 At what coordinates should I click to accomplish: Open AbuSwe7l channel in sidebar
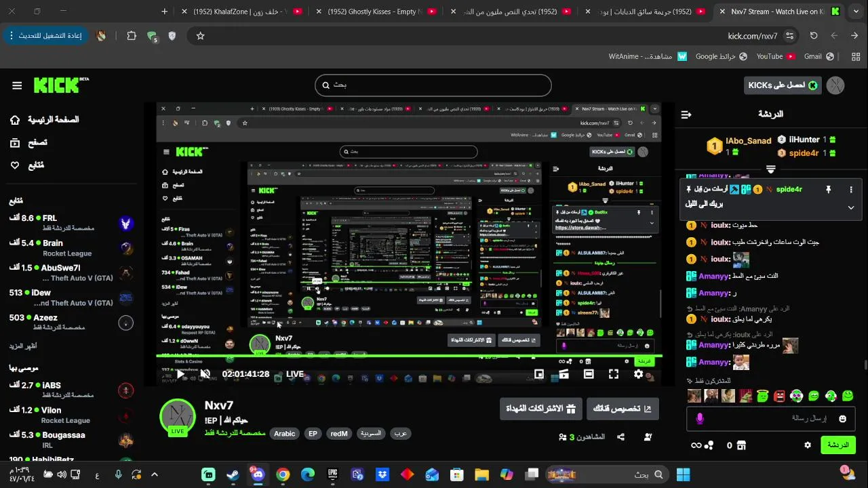(71, 272)
